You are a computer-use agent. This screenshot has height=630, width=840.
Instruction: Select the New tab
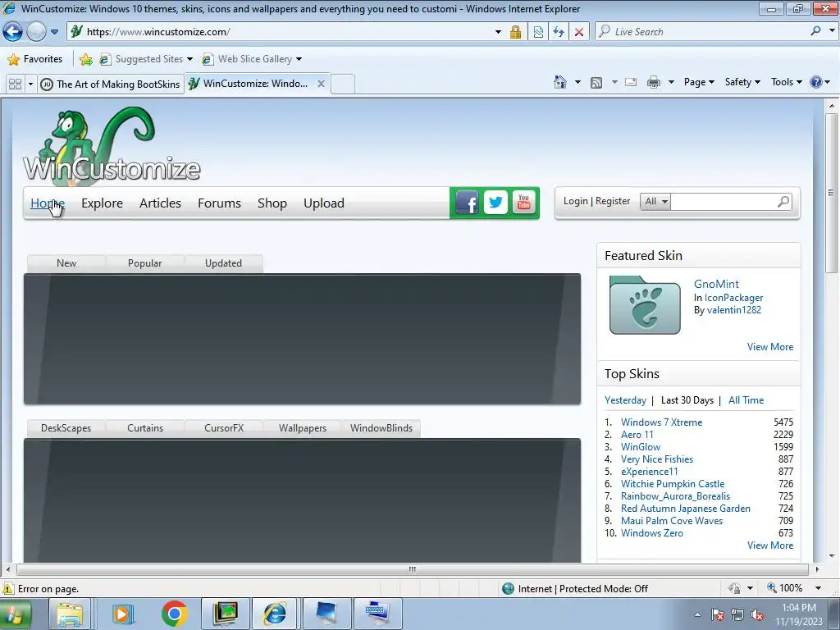click(66, 263)
